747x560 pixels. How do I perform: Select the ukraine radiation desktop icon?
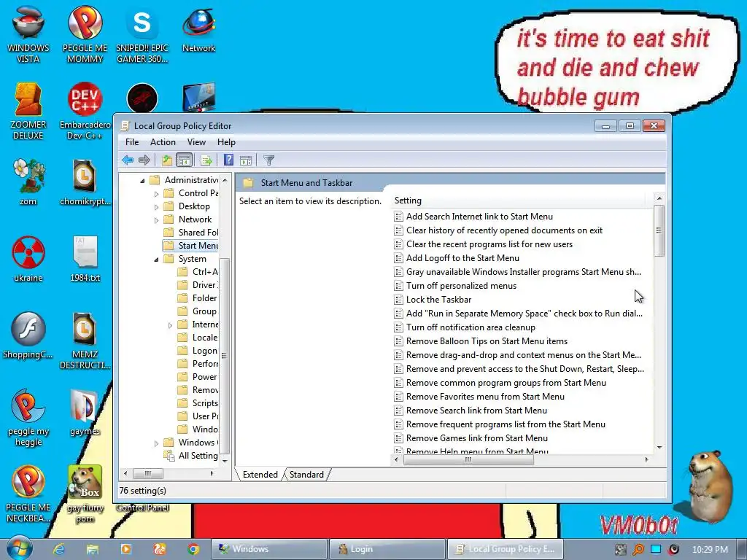28,259
